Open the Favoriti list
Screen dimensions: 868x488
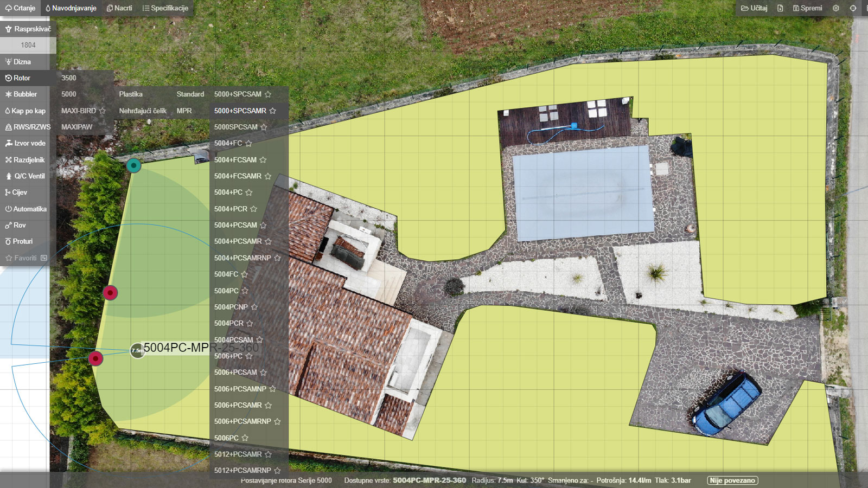point(25,258)
